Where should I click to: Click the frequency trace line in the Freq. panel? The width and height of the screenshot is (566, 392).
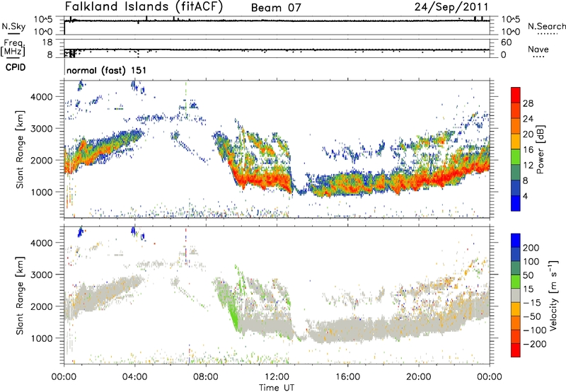277,50
